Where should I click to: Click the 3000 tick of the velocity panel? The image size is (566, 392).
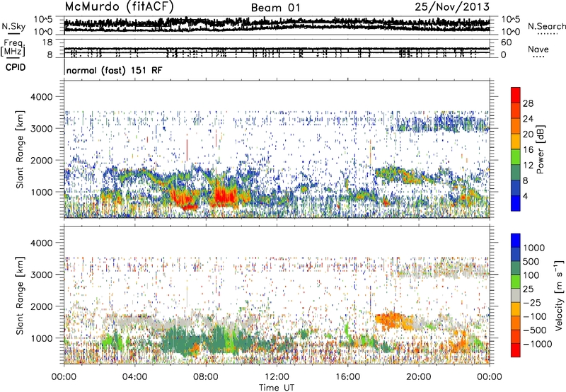coord(42,275)
